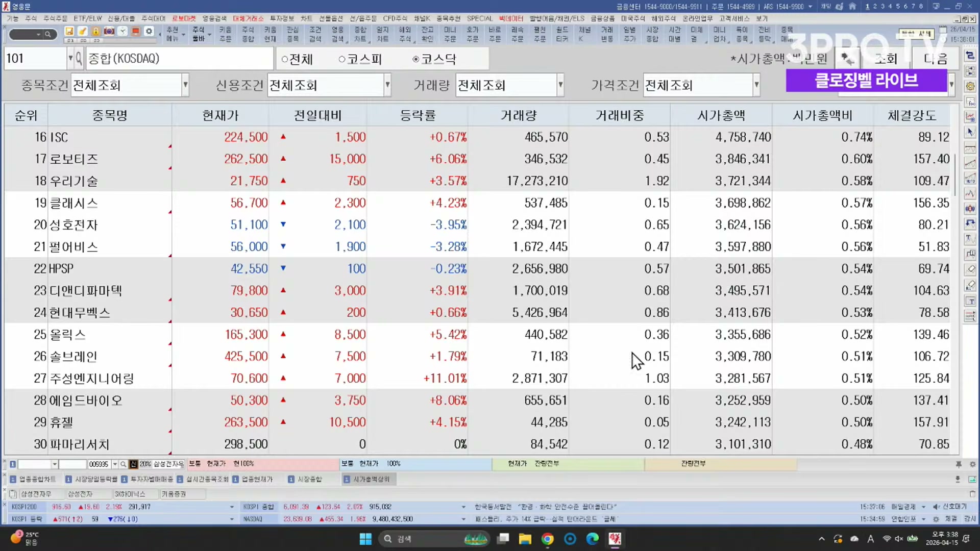Expand the 거래량 condition dropdown
The width and height of the screenshot is (980, 551).
[560, 85]
